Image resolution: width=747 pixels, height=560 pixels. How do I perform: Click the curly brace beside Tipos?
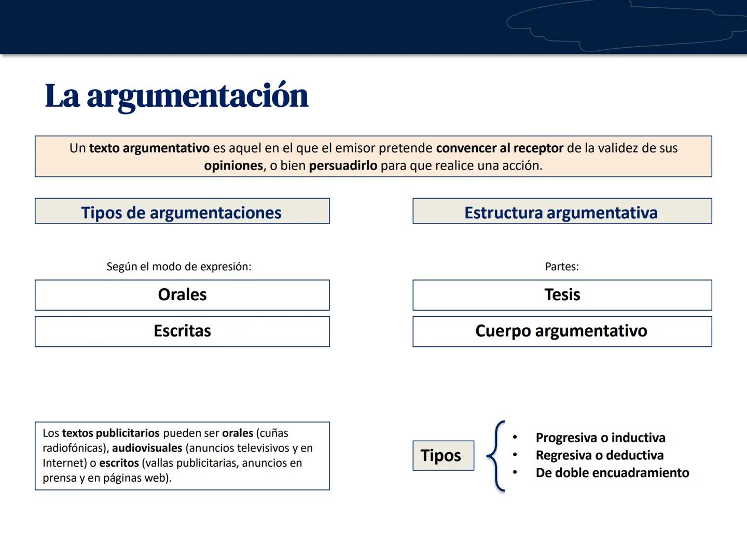tap(498, 455)
